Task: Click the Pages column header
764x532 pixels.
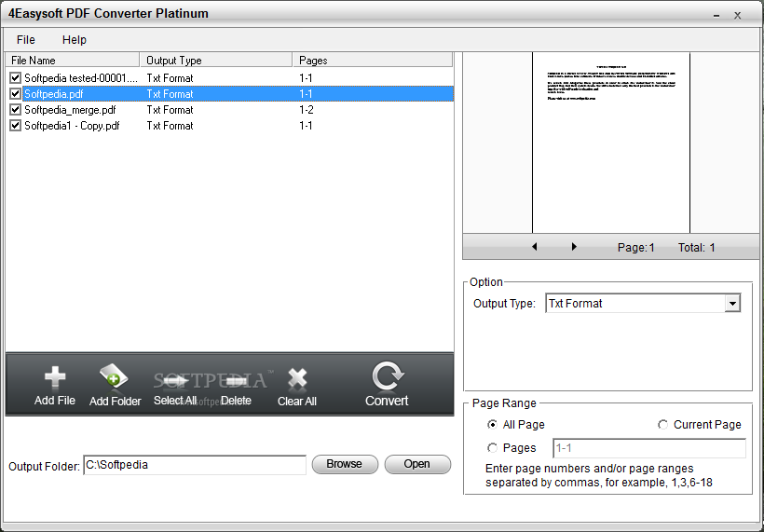Action: [x=373, y=61]
